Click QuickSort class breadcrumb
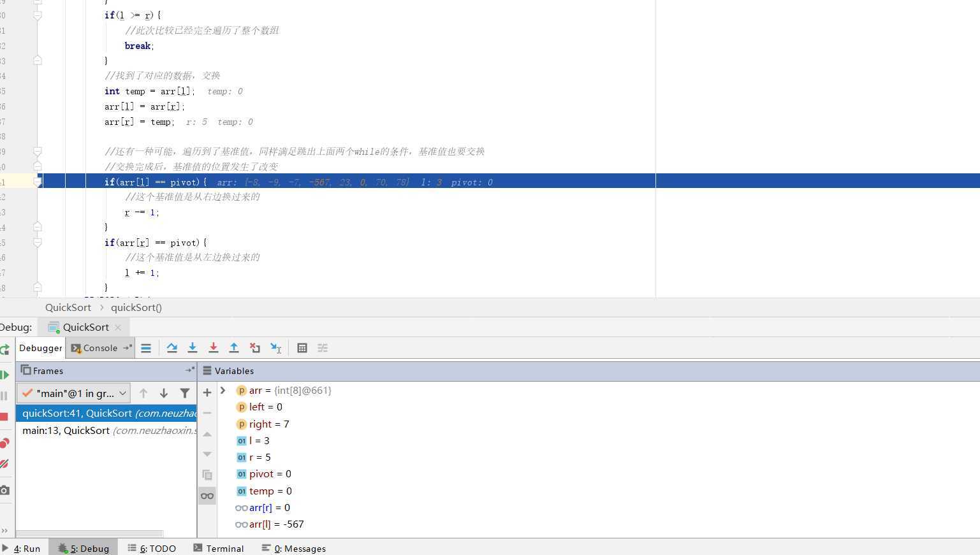980x555 pixels. 68,308
